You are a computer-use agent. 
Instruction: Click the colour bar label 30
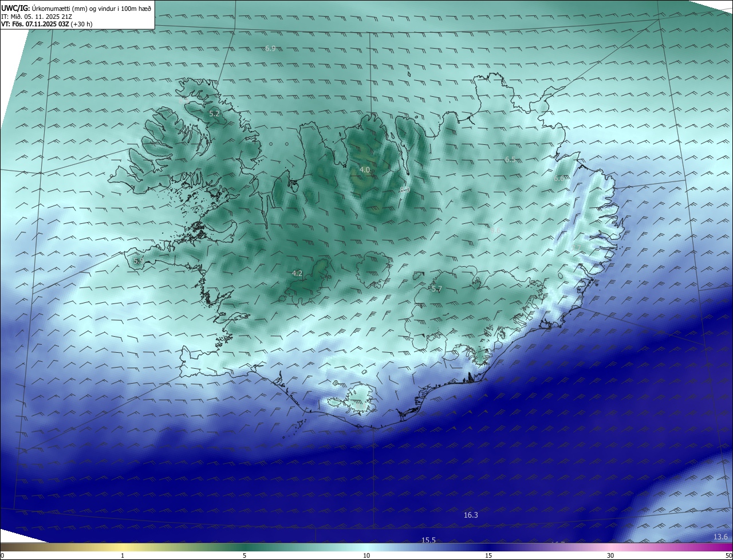click(x=610, y=555)
